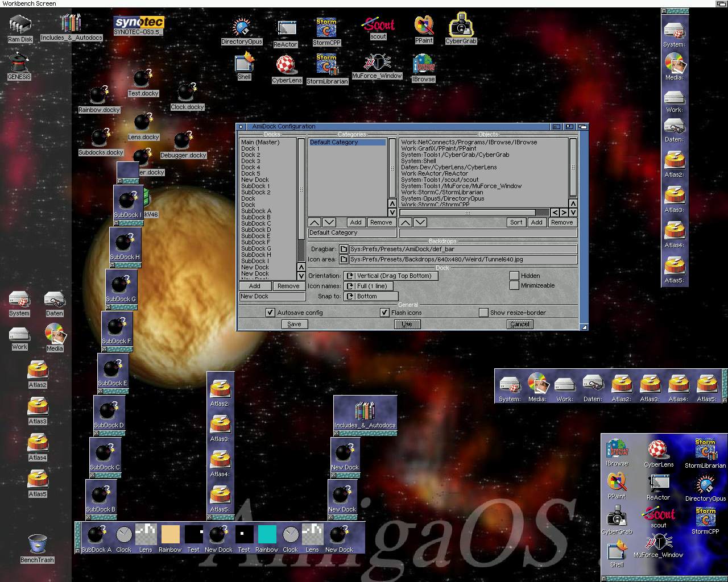Select the GENESIS magic hat icon
This screenshot has height=582, width=728.
point(19,63)
